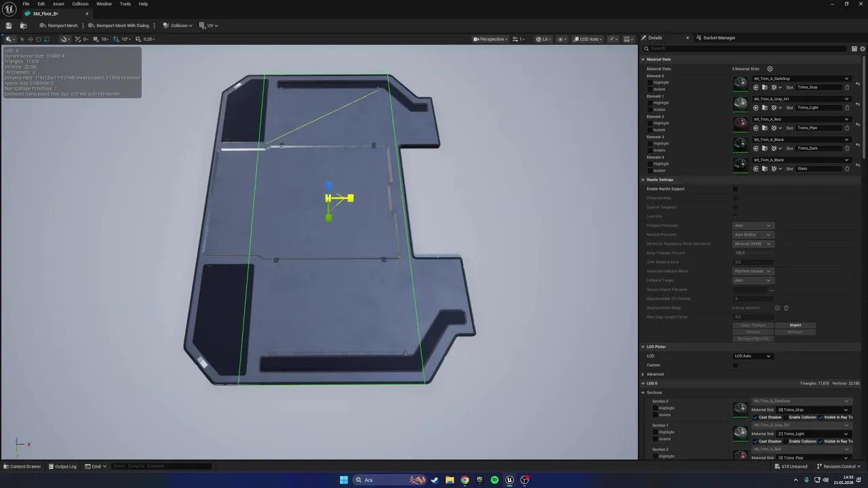This screenshot has width=868, height=488.
Task: Enable Highlight checkbox for Element 0
Action: 650,83
